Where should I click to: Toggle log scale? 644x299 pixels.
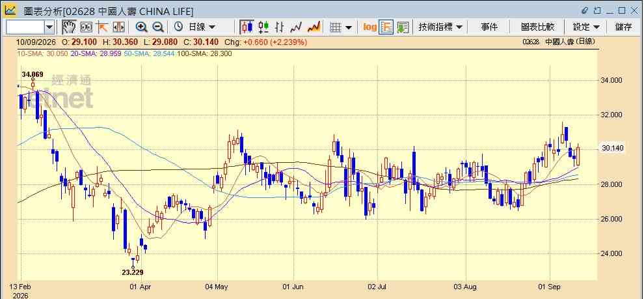[369, 27]
